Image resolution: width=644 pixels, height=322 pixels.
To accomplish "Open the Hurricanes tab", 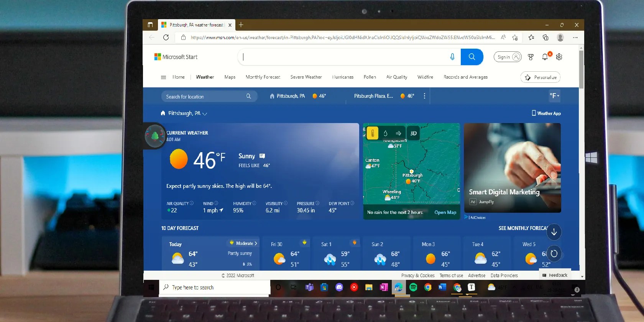I will pos(343,77).
